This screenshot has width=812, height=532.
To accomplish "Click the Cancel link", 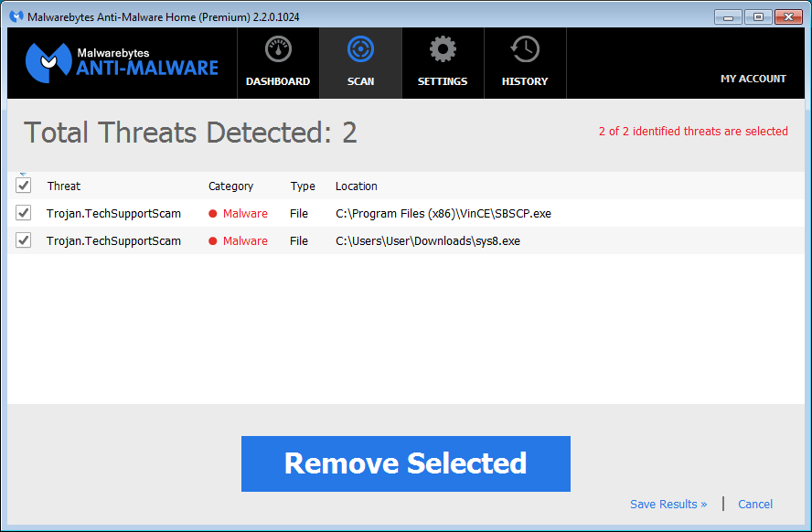I will click(x=755, y=505).
